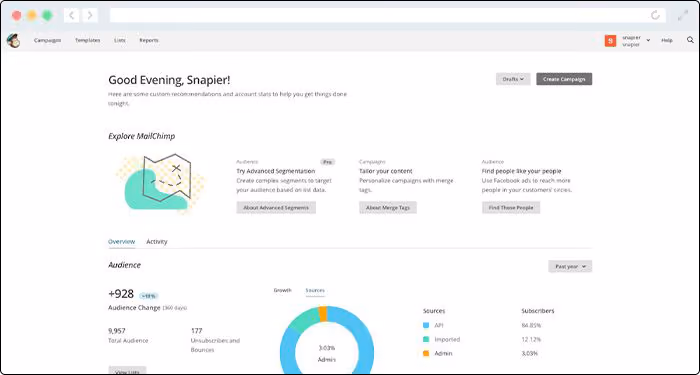700x375 pixels.
Task: Switch to the Activity tab
Action: click(157, 242)
